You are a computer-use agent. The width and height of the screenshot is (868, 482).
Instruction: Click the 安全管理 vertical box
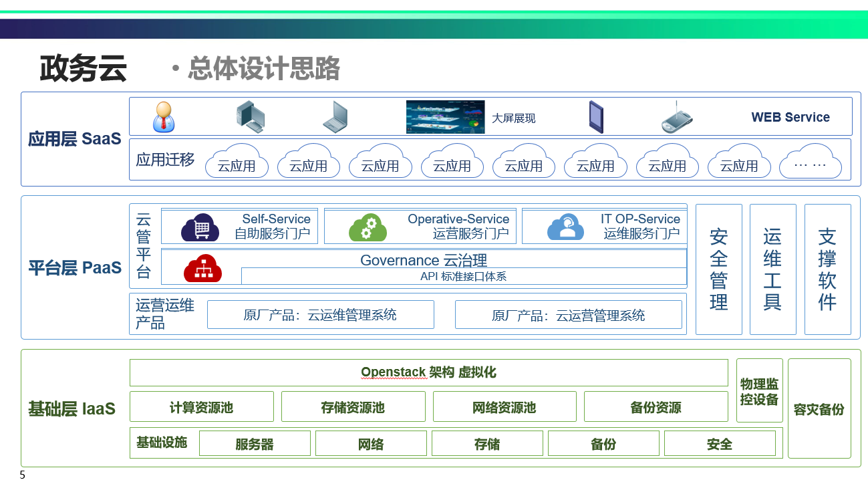(719, 269)
